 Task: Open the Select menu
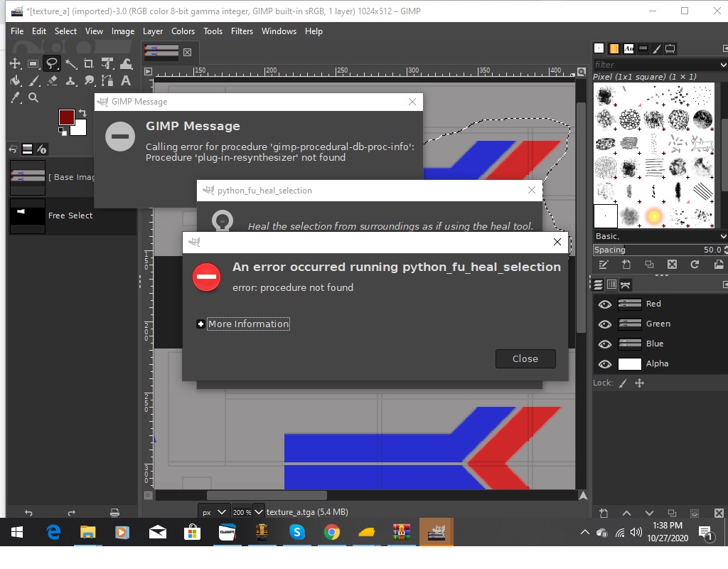65,31
